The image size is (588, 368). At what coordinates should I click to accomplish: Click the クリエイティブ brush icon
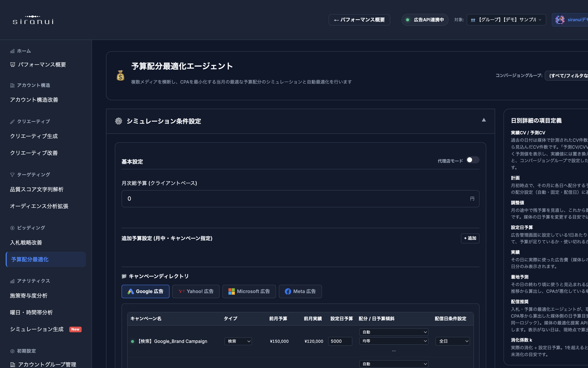click(x=12, y=121)
